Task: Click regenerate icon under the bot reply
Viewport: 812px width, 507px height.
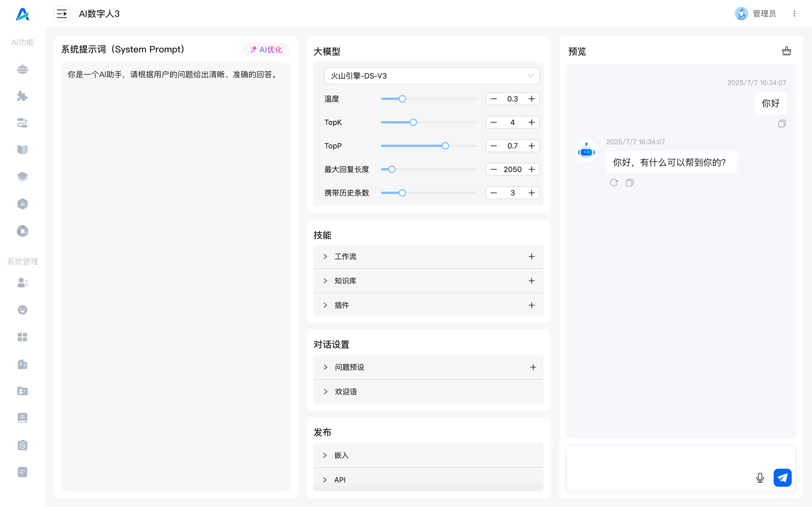Action: (x=614, y=183)
